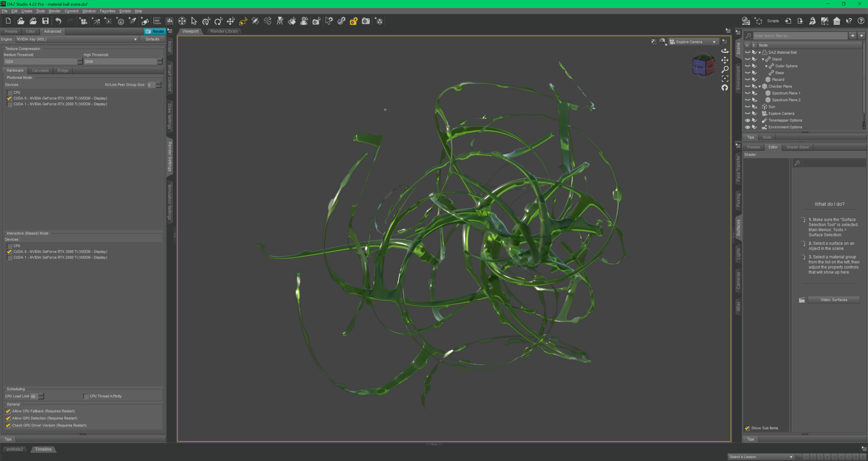Collapse the Checker Plane tree node
Viewport: 868px width, 461px height.
[x=759, y=87]
